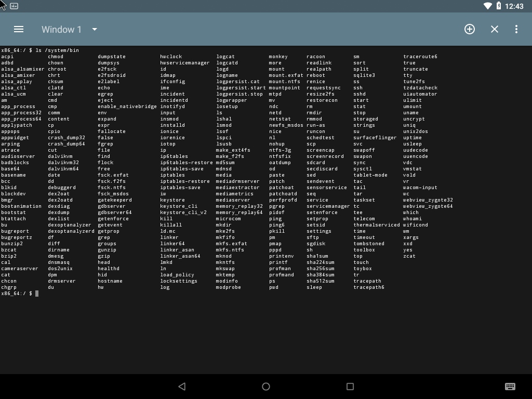Click the terminal cursor at the prompt
Image resolution: width=532 pixels, height=399 pixels.
[37, 294]
